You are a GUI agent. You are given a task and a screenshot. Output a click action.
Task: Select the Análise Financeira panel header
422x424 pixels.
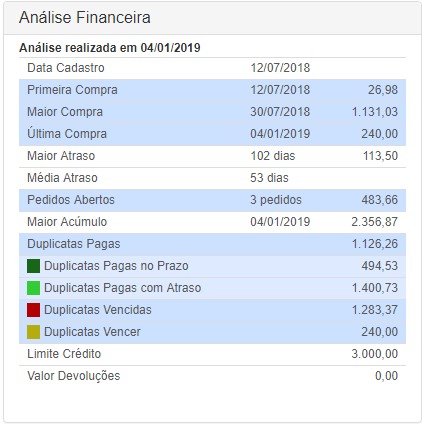pos(212,18)
